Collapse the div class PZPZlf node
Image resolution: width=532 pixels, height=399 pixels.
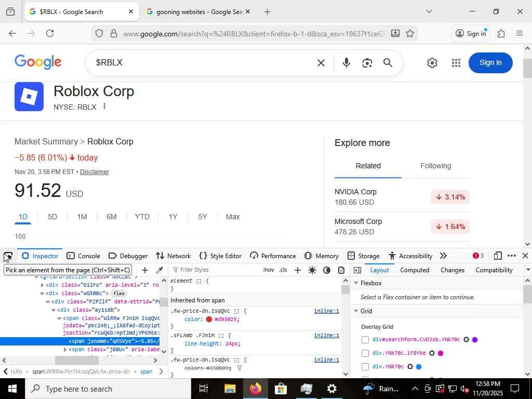(48, 302)
